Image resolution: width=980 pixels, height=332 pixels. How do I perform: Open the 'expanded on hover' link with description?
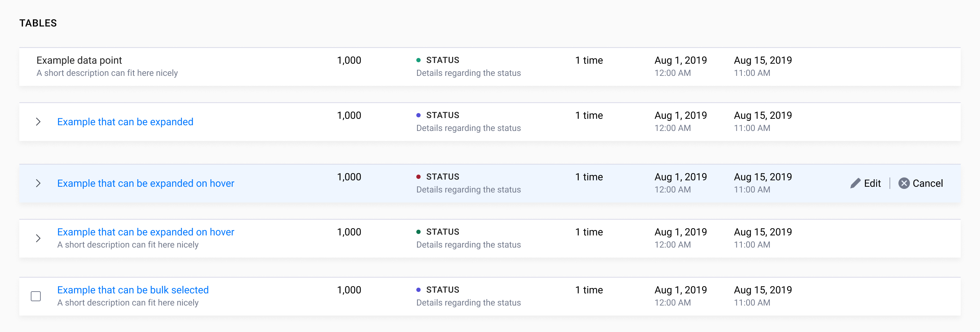pos(146,232)
